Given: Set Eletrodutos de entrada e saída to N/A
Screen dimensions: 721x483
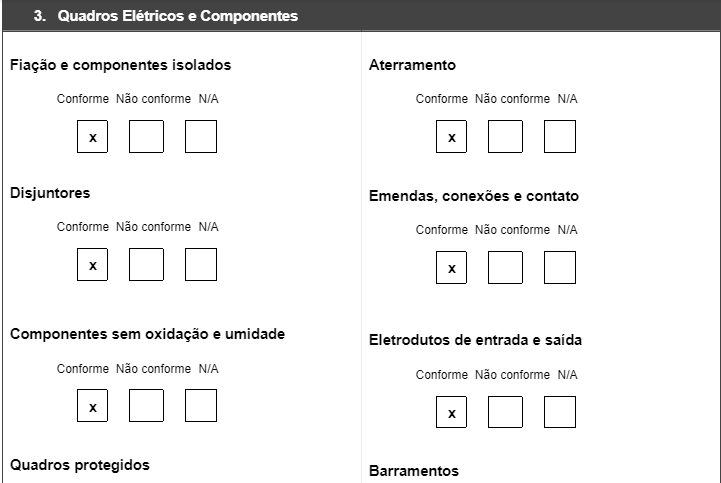Looking at the screenshot, I should [x=560, y=412].
